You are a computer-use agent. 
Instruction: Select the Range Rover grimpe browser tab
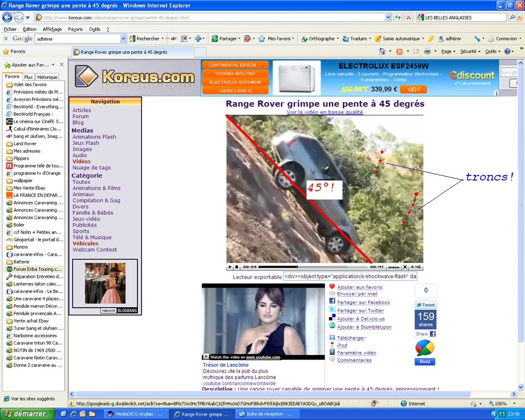click(133, 52)
